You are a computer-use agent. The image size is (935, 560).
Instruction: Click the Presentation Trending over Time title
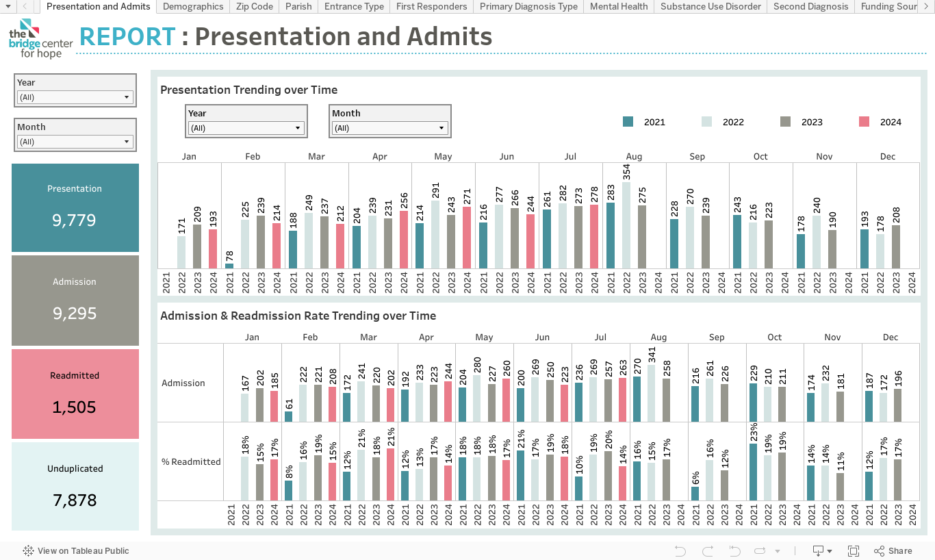249,90
